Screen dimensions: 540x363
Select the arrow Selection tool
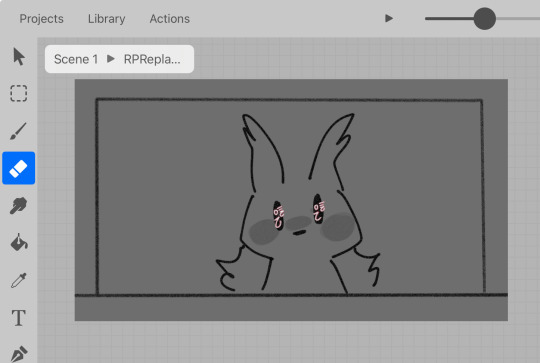pos(19,56)
